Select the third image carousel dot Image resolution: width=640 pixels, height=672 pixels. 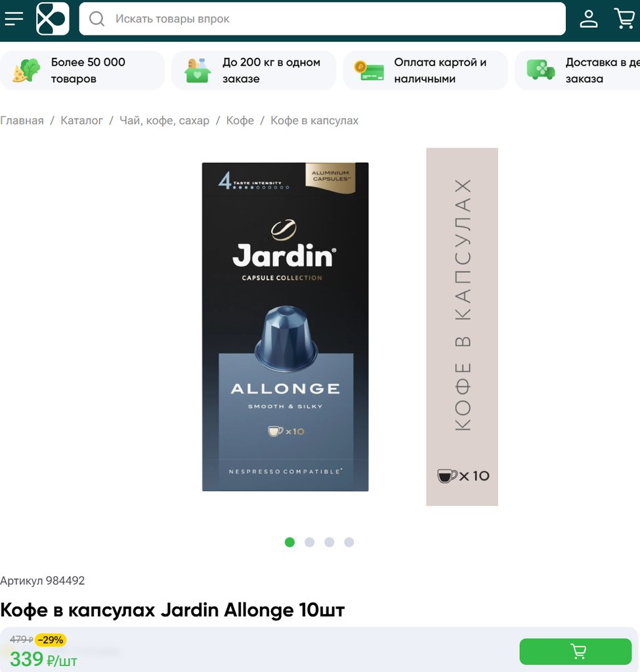pos(330,542)
